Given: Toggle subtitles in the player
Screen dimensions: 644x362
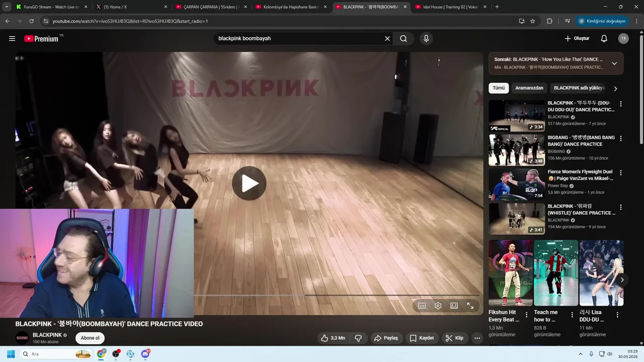Looking at the screenshot, I should (x=422, y=306).
